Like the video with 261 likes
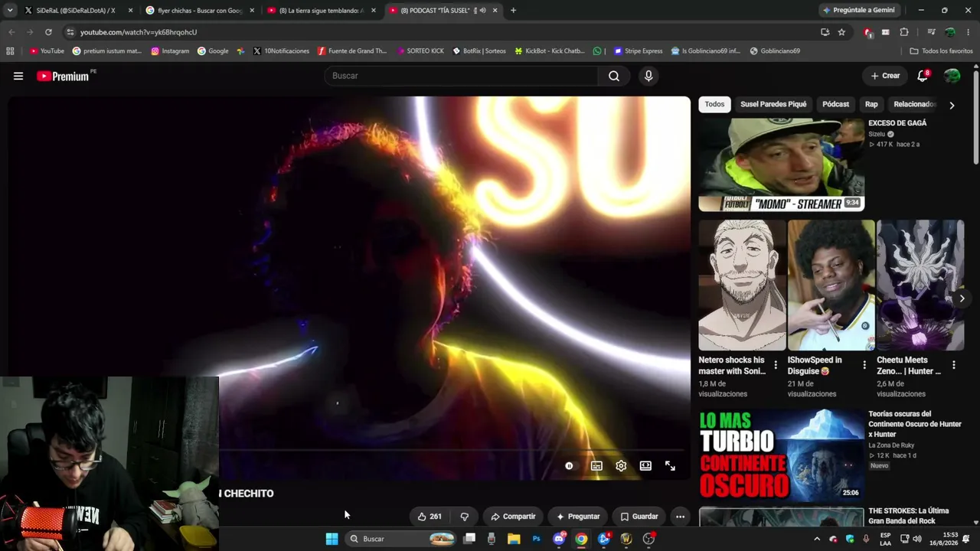 click(429, 517)
